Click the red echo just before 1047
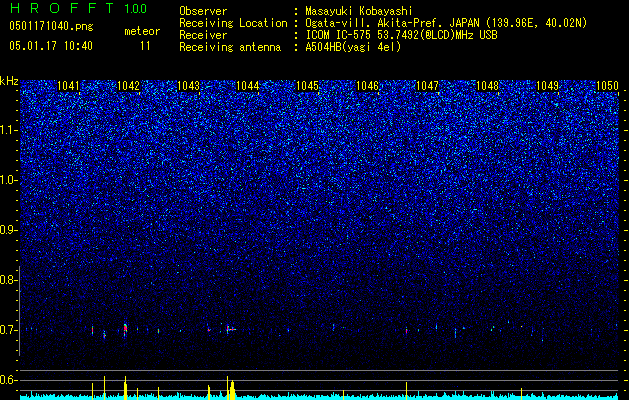The height and width of the screenshot is (400, 629). pyautogui.click(x=406, y=331)
